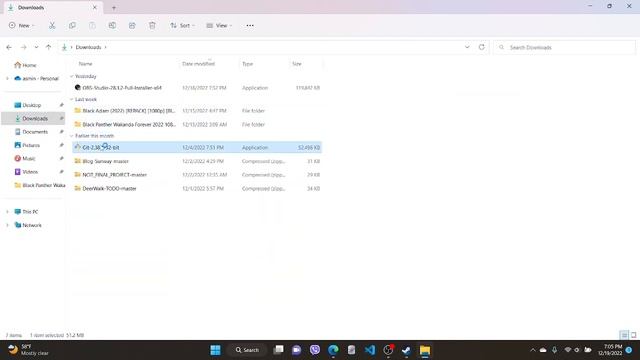Sort by Date modified column header

198,64
